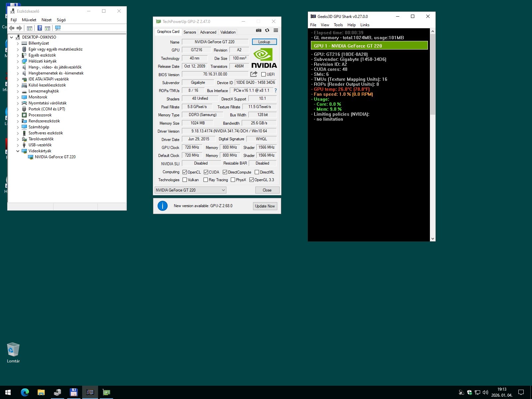Toggle the DirectCompute checkbox
The image size is (532, 399).
pos(225,172)
